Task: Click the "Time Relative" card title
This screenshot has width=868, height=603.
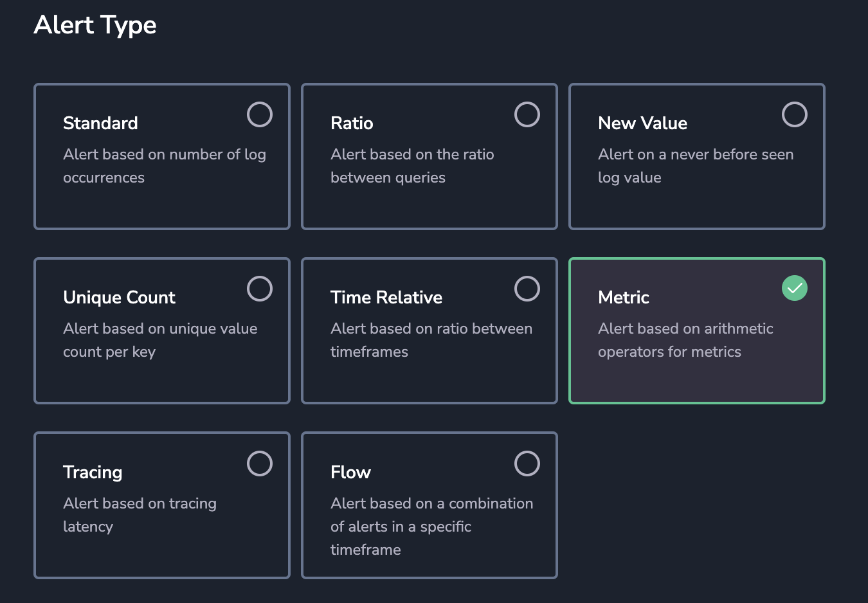Action: (386, 298)
